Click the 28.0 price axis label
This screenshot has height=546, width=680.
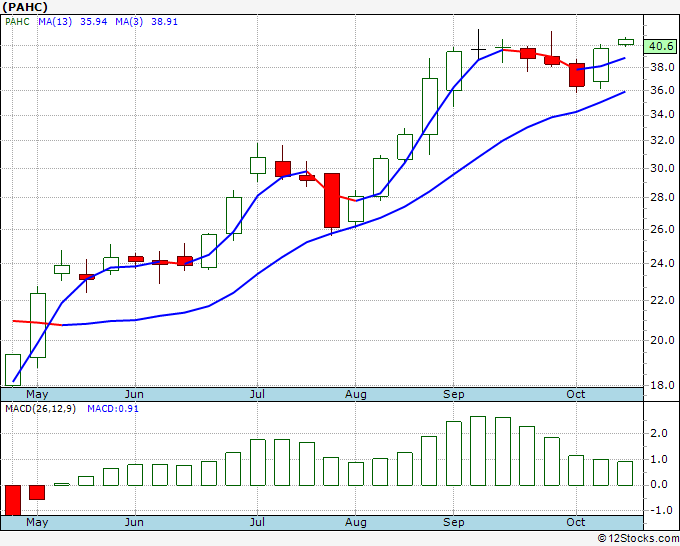pyautogui.click(x=662, y=197)
